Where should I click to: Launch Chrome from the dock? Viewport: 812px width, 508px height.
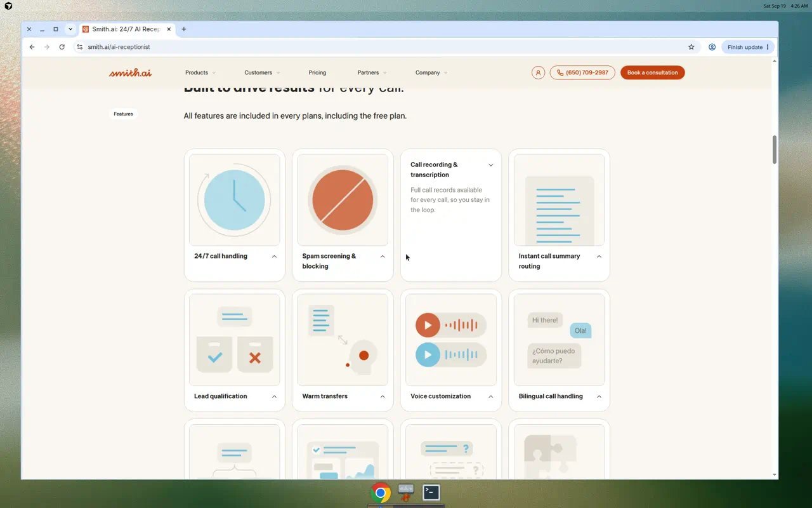point(381,493)
